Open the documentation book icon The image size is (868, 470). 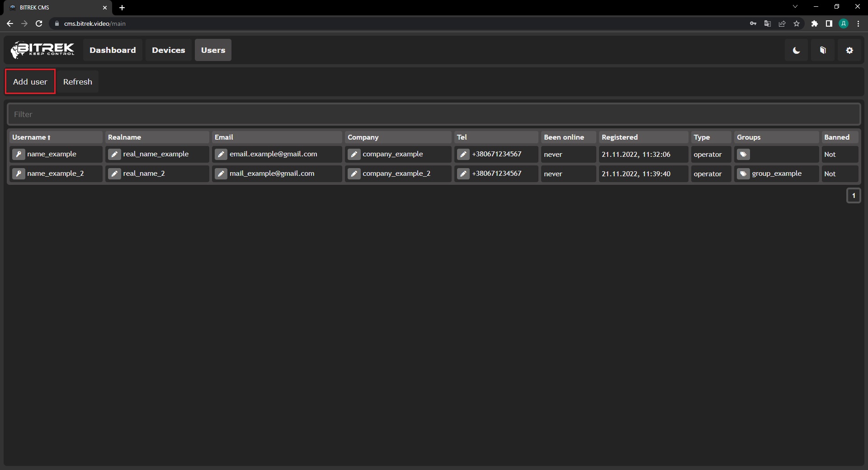823,50
